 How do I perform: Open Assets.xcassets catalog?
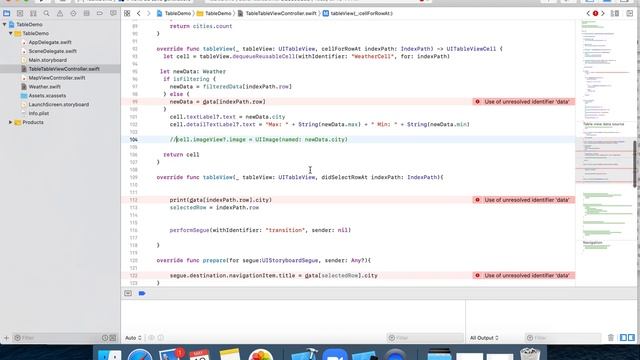coord(47,96)
